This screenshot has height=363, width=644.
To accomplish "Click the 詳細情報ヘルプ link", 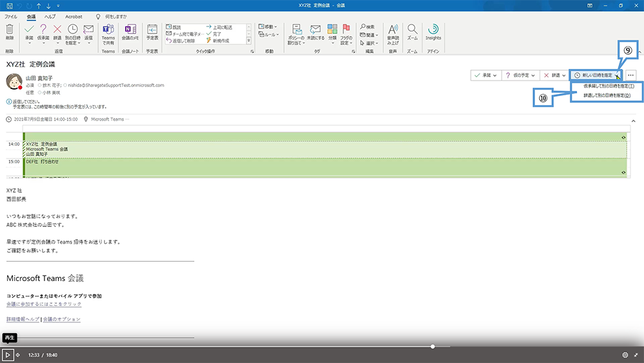I will point(23,319).
